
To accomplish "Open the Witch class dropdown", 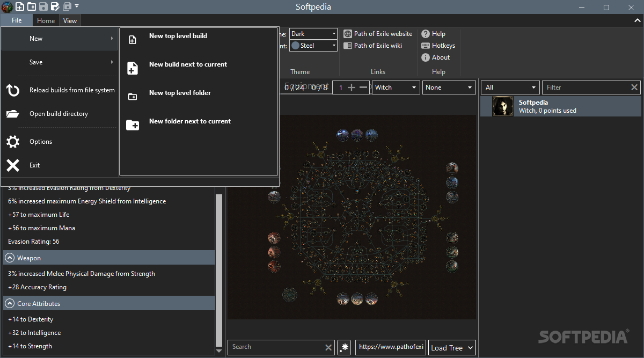I will [x=396, y=87].
